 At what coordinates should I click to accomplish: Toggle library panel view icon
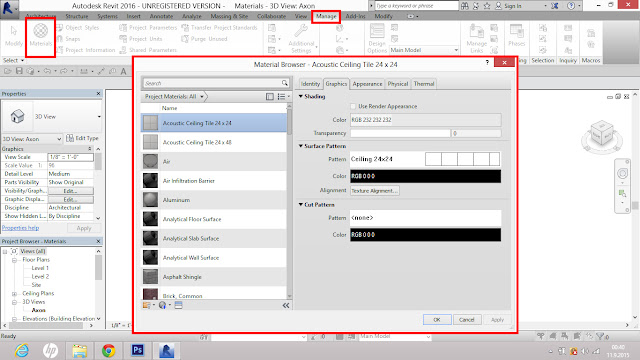(270, 97)
